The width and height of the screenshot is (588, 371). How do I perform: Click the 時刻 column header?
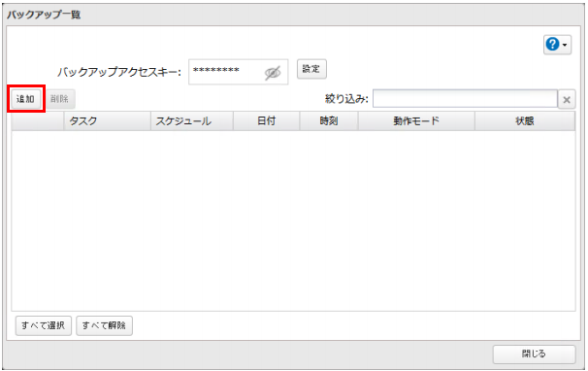329,120
